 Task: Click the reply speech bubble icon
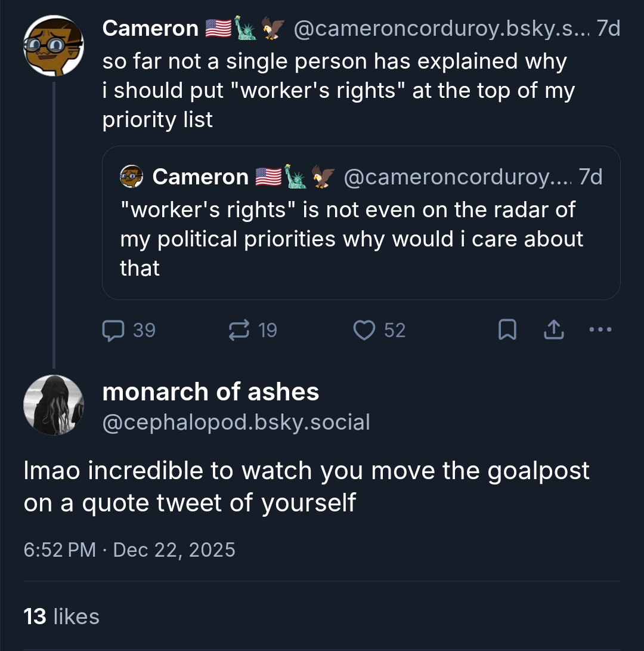[112, 330]
